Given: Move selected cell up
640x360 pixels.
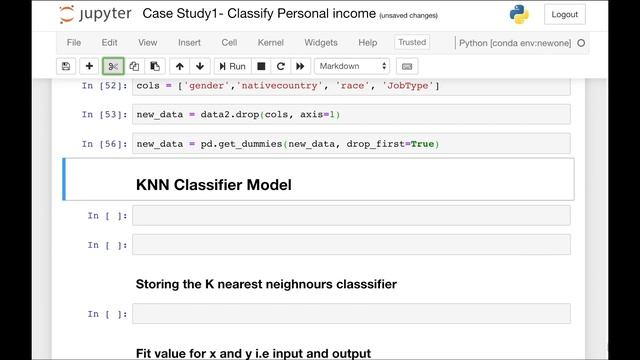Looking at the screenshot, I should click(x=180, y=66).
